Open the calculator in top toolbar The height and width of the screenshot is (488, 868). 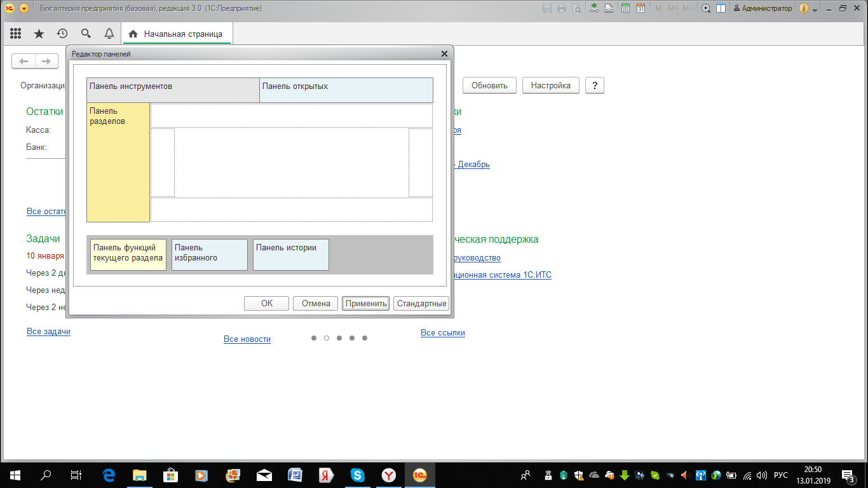coord(625,8)
